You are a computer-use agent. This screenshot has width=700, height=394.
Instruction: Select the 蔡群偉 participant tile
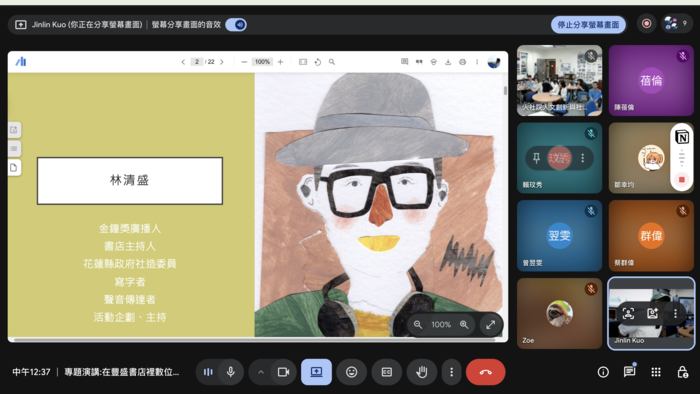click(x=651, y=236)
